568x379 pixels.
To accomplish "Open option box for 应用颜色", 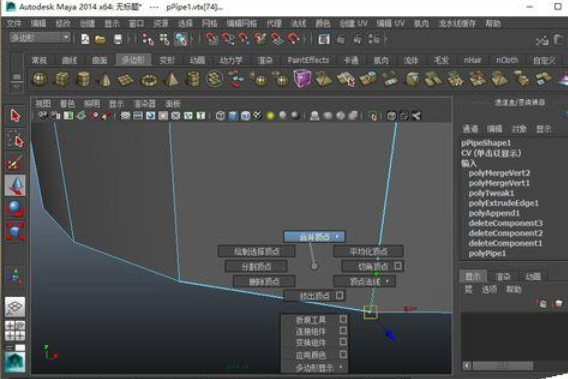I will (343, 354).
